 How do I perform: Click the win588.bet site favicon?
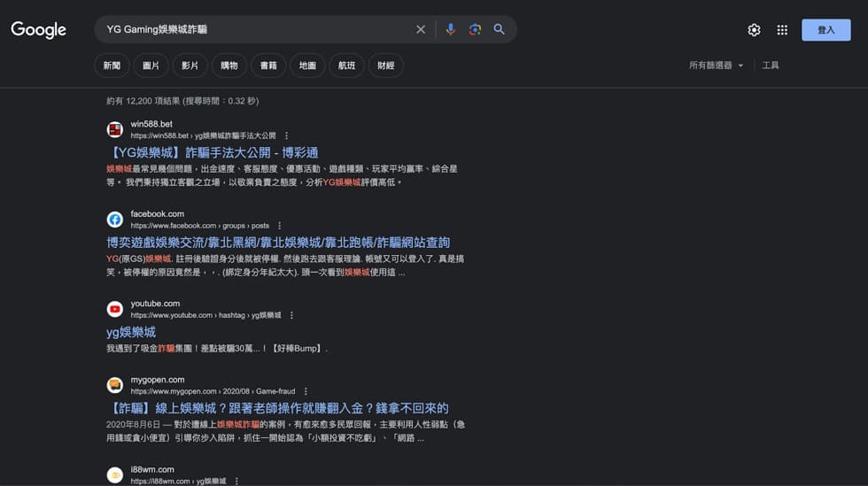114,129
